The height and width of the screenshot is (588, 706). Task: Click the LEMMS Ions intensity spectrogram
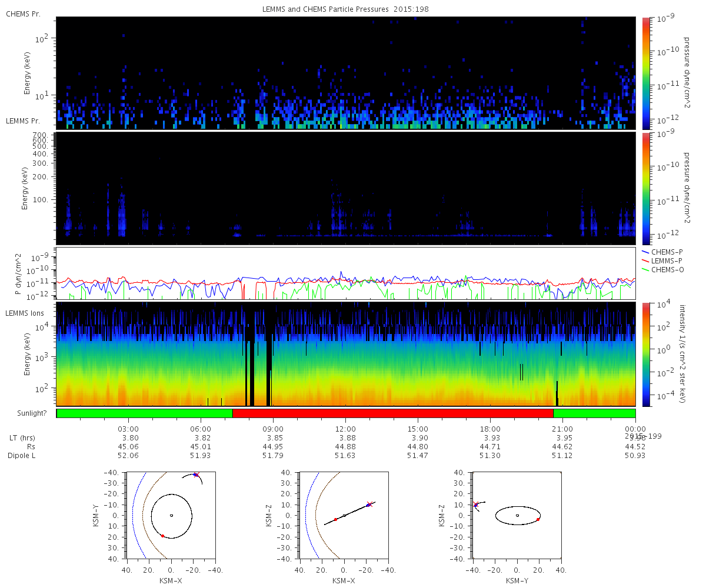click(x=346, y=354)
